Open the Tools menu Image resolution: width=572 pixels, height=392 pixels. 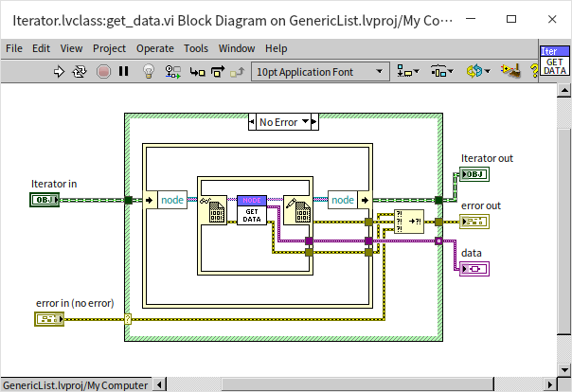[196, 48]
